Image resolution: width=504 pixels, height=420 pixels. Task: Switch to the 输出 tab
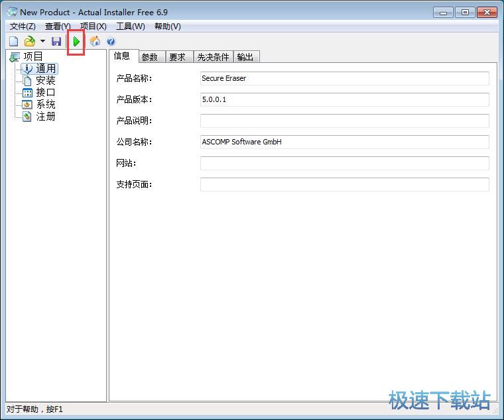pyautogui.click(x=246, y=57)
